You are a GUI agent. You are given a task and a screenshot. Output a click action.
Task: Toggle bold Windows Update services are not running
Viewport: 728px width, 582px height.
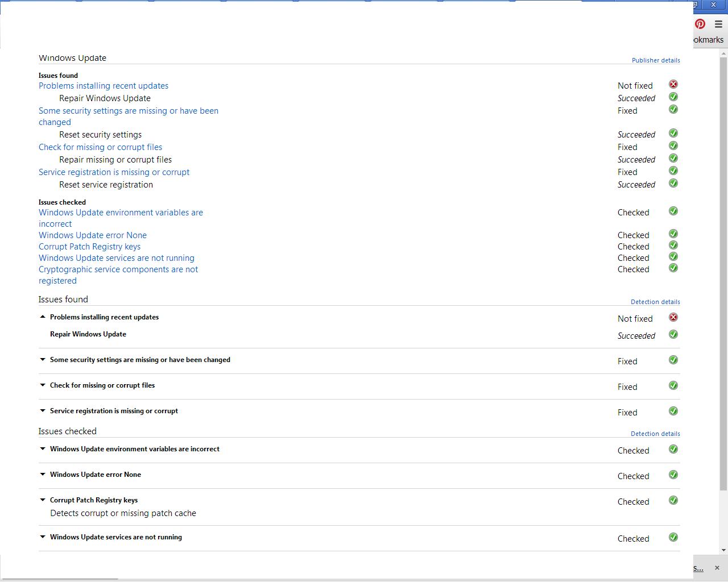[43, 537]
